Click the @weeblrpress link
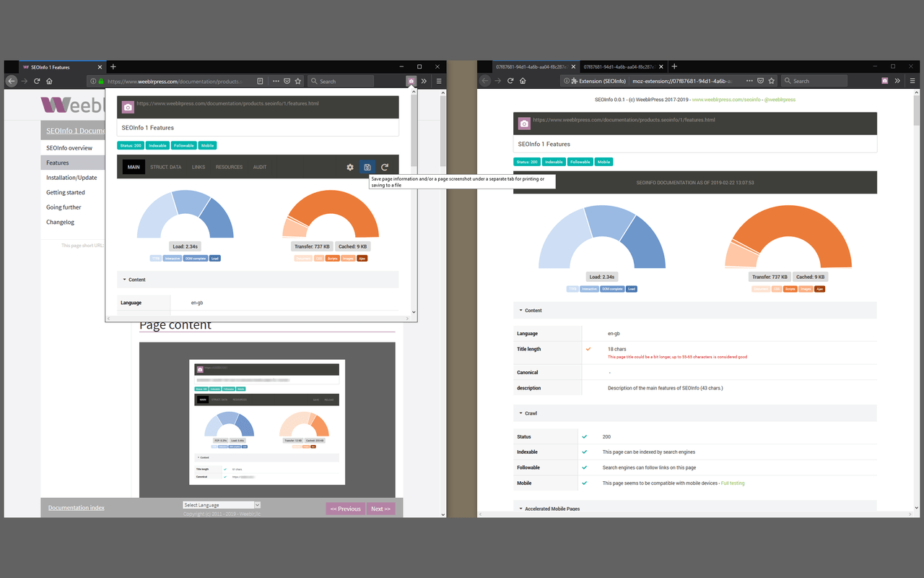The height and width of the screenshot is (578, 924). pyautogui.click(x=780, y=100)
